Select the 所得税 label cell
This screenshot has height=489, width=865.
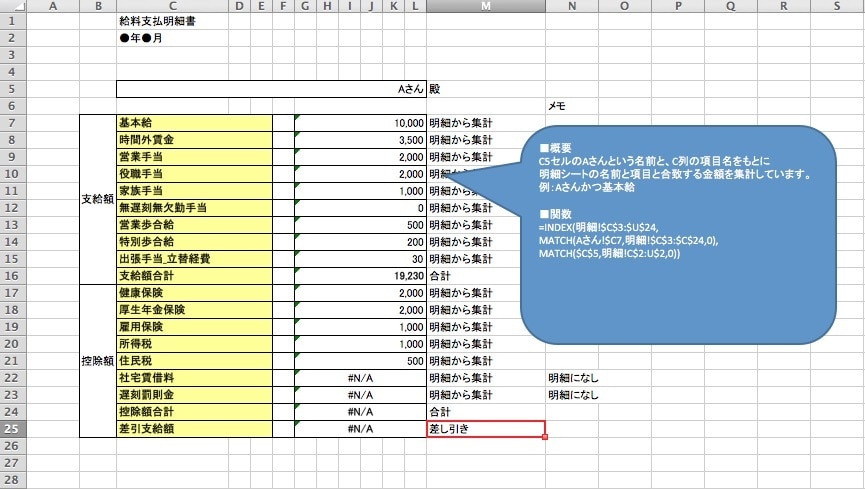[194, 344]
